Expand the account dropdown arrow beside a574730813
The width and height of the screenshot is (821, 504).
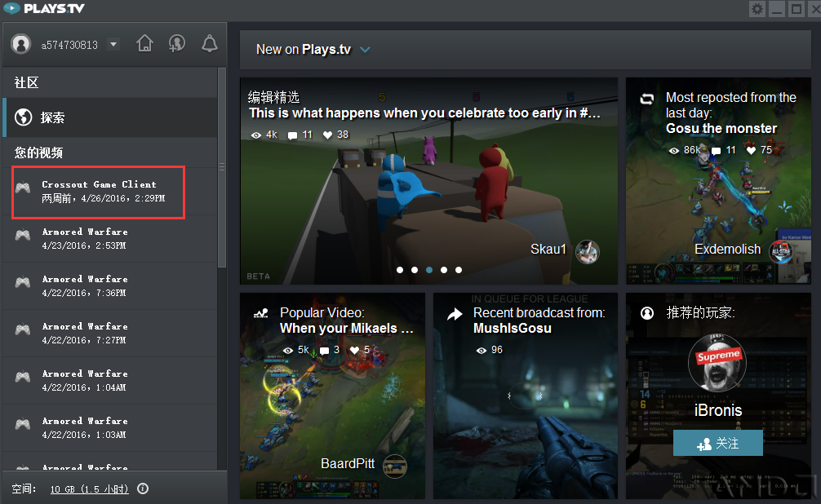(113, 44)
